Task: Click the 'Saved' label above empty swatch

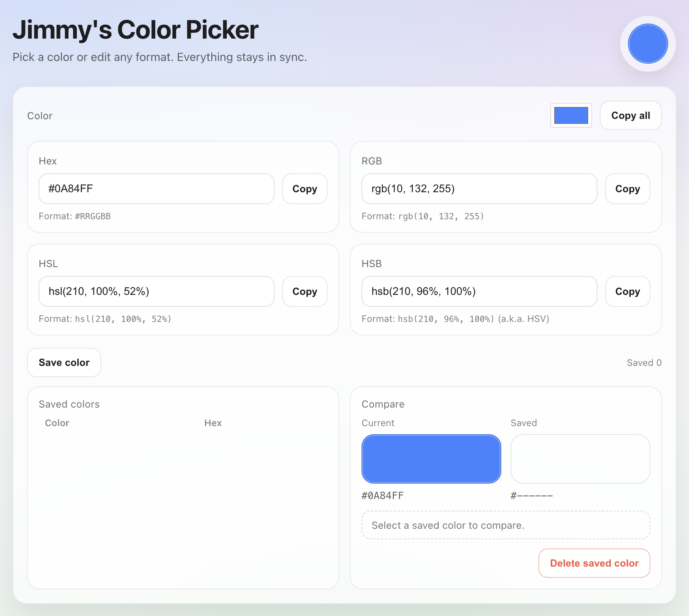Action: pyautogui.click(x=524, y=423)
